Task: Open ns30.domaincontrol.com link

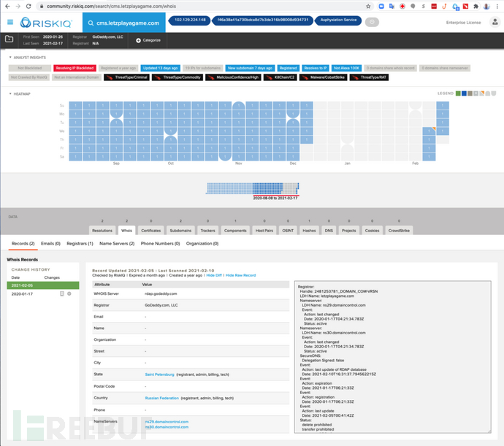Action: (167, 427)
